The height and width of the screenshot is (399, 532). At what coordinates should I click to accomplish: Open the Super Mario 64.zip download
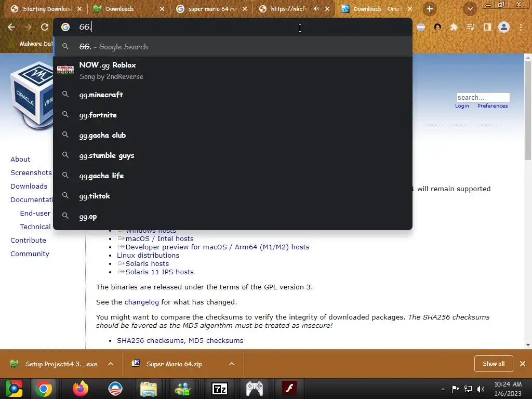tap(174, 364)
